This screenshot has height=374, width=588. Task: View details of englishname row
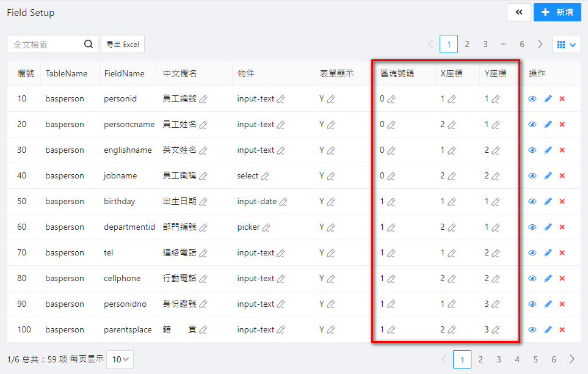point(532,150)
